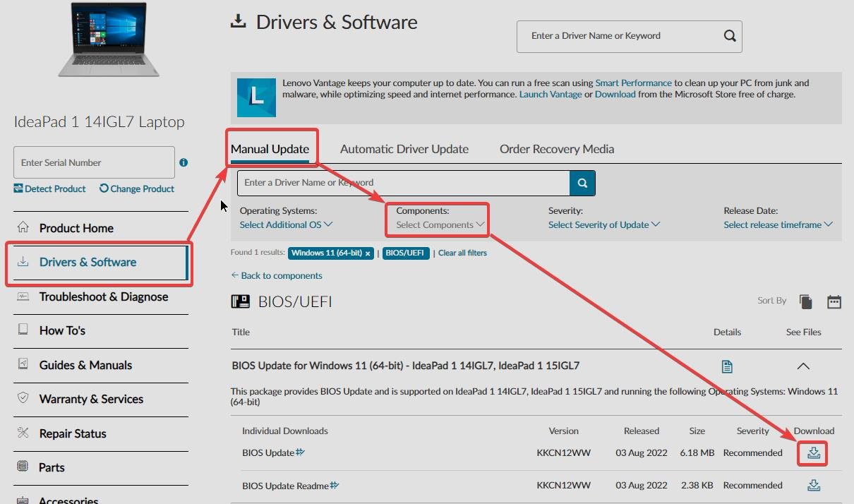Click the Smart Performance link

pyautogui.click(x=633, y=83)
